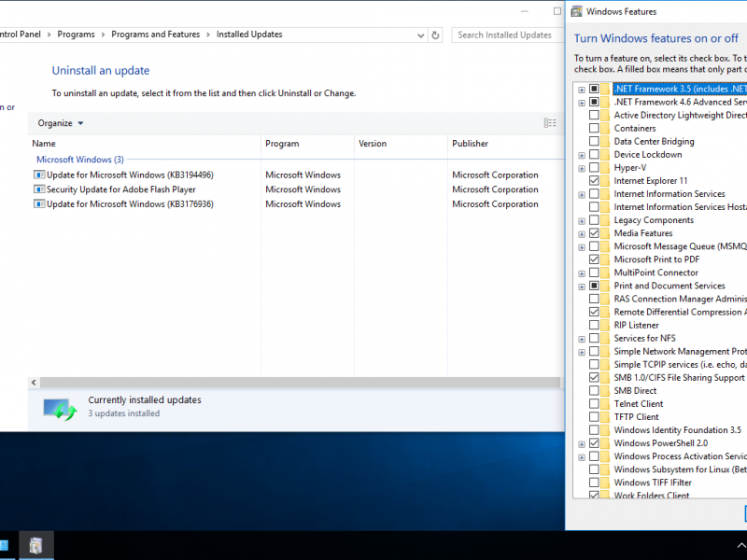Open the view options icon in the toolbar

point(550,123)
